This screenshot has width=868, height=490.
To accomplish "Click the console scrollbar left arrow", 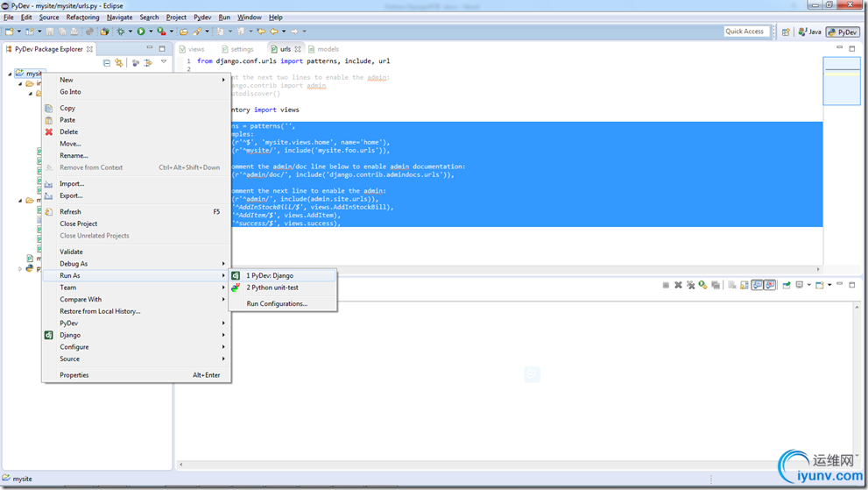I will [181, 465].
